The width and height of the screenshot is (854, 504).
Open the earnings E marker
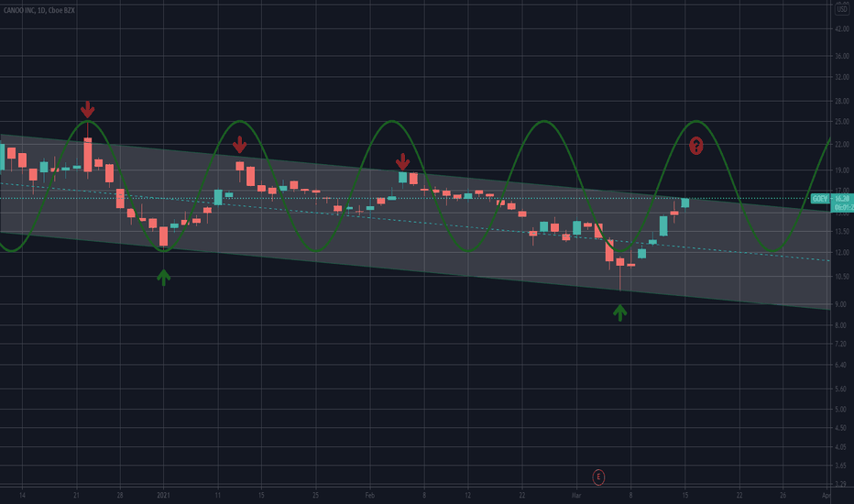598,477
